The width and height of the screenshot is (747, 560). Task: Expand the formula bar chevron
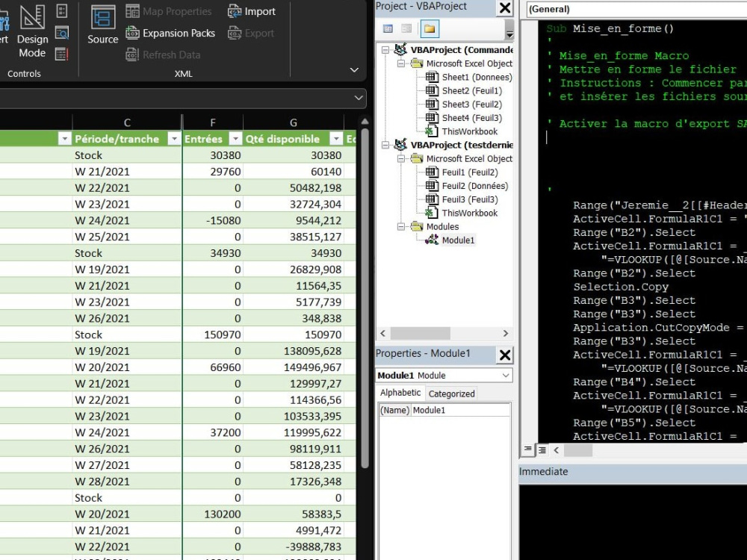pos(359,98)
